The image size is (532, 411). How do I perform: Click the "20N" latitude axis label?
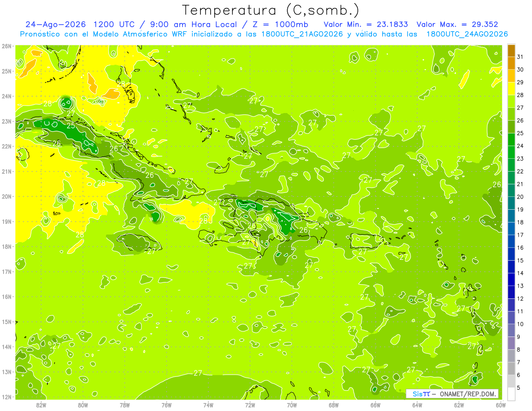tap(7, 196)
